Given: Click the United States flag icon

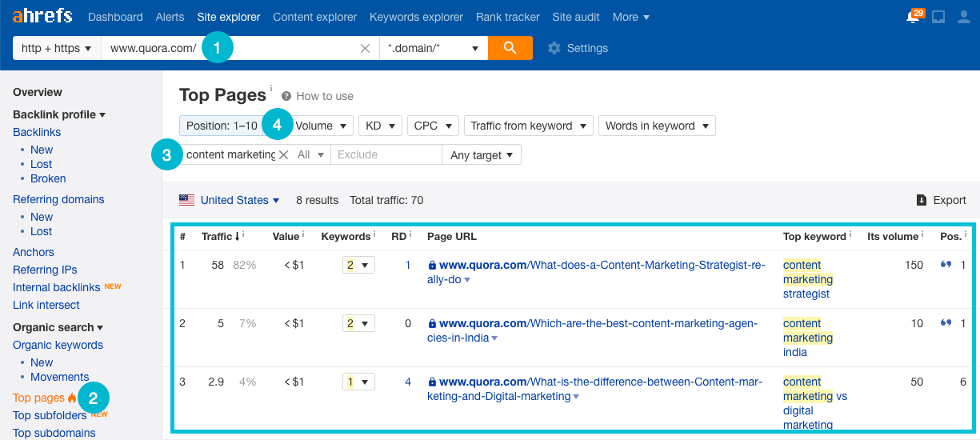Looking at the screenshot, I should pos(186,200).
